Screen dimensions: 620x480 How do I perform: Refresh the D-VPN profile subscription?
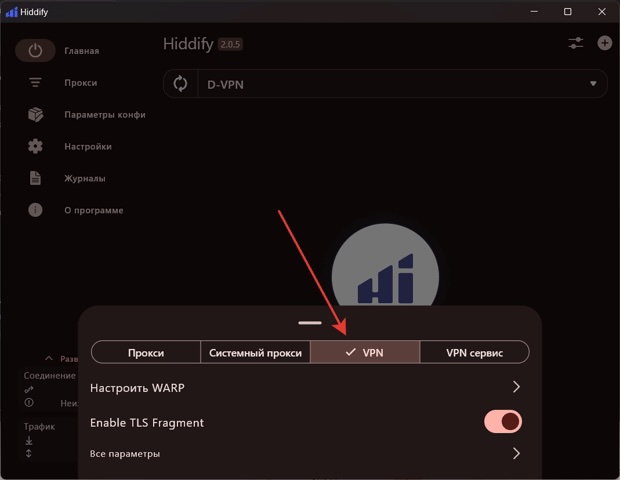click(180, 84)
